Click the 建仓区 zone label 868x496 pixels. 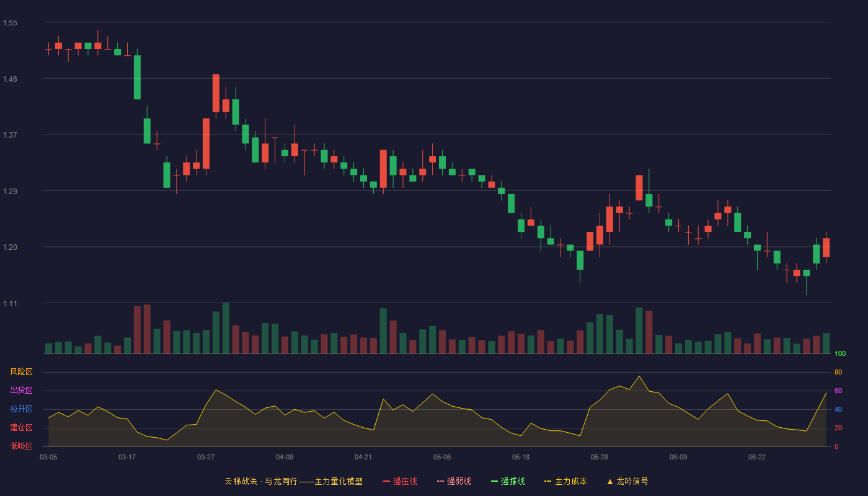pyautogui.click(x=21, y=428)
